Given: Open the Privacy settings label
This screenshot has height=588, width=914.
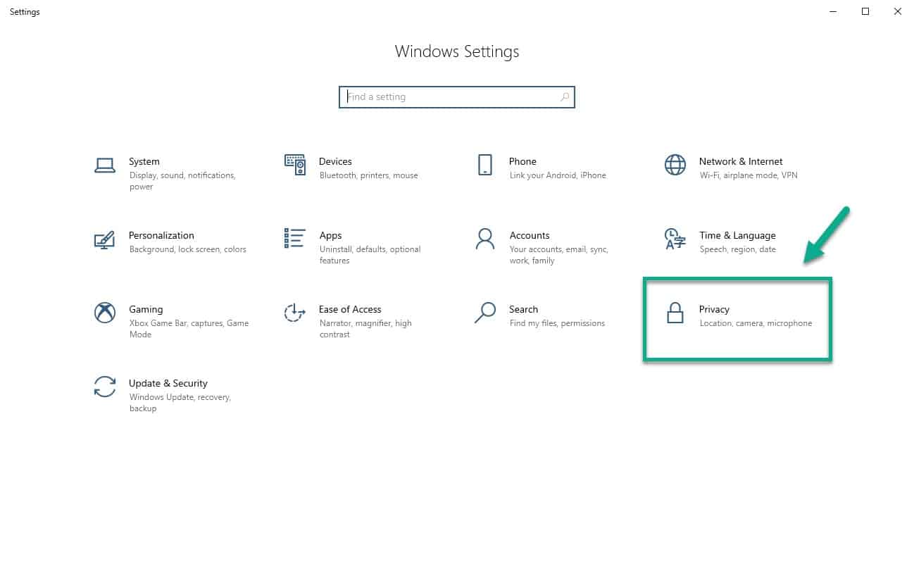Looking at the screenshot, I should click(x=714, y=309).
